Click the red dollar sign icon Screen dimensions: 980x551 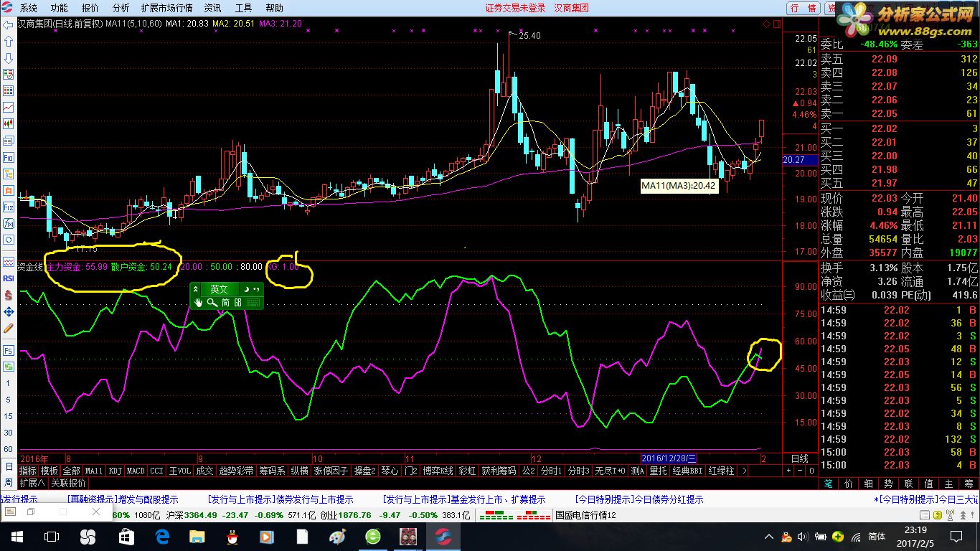coord(9,295)
